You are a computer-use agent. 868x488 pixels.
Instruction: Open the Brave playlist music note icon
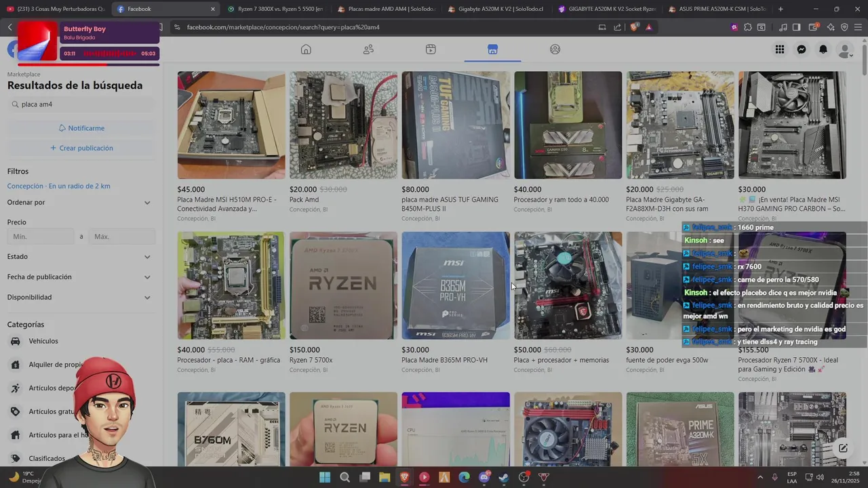(783, 27)
